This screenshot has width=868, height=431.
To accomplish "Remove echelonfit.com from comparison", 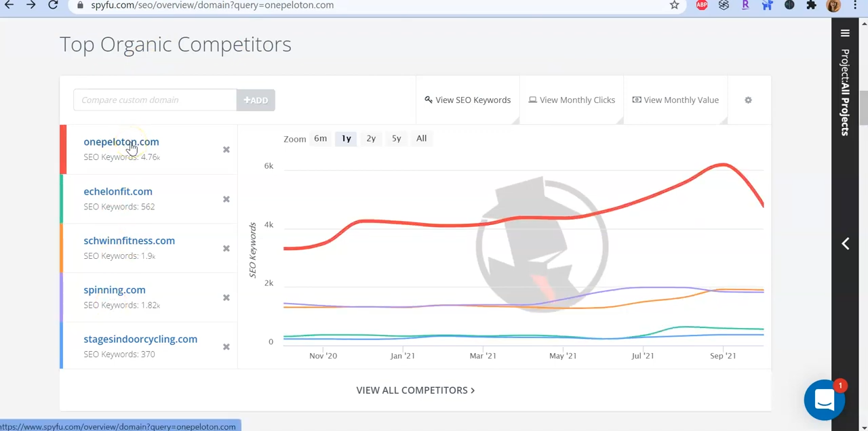I will coord(226,199).
